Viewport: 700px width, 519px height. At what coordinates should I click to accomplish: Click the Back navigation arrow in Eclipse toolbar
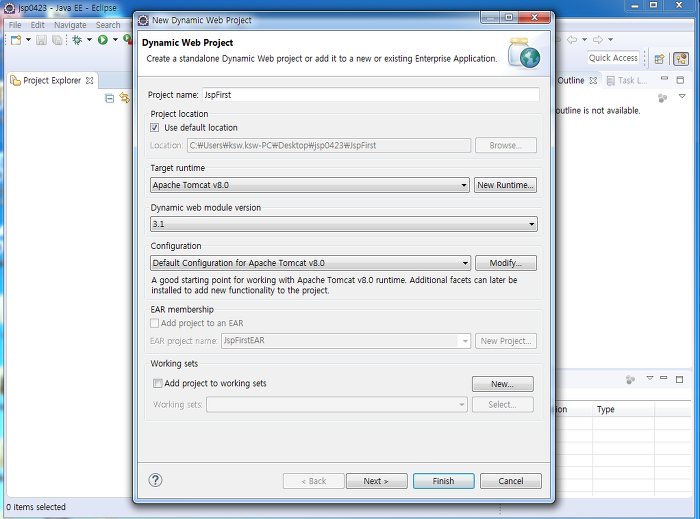571,40
